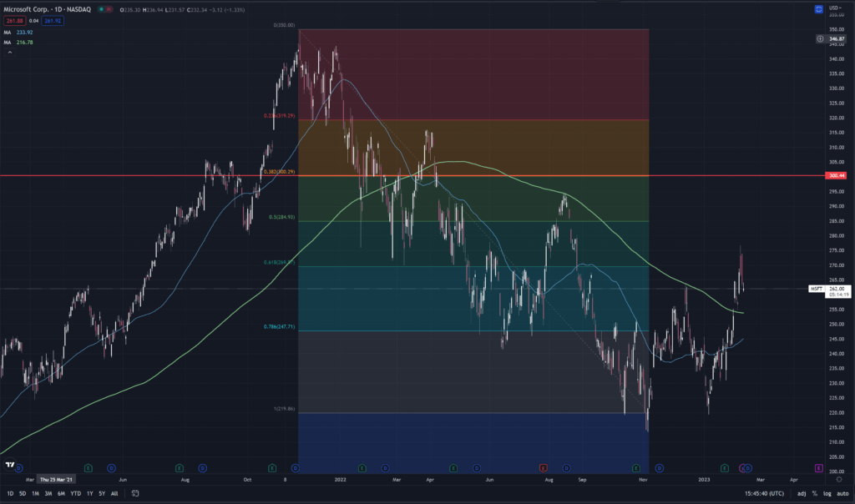Click the plus icon beside 346.87
Viewport: 855px width, 504px height.
820,38
